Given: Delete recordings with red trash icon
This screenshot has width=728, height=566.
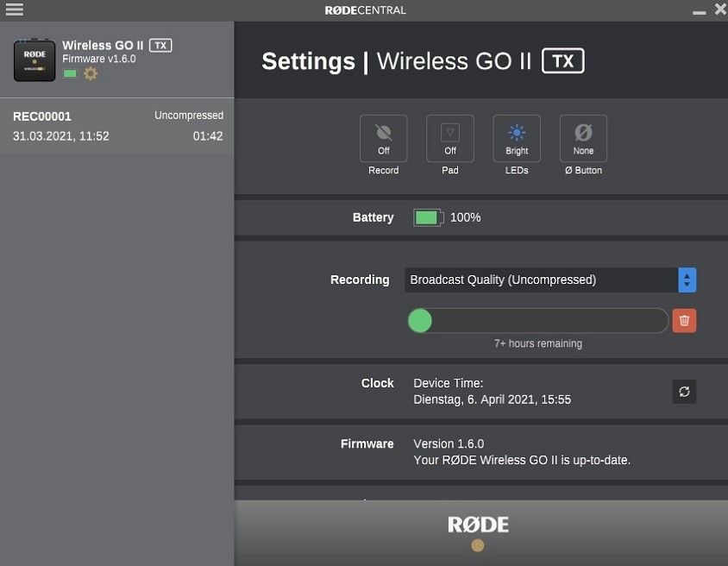Looking at the screenshot, I should coord(684,320).
